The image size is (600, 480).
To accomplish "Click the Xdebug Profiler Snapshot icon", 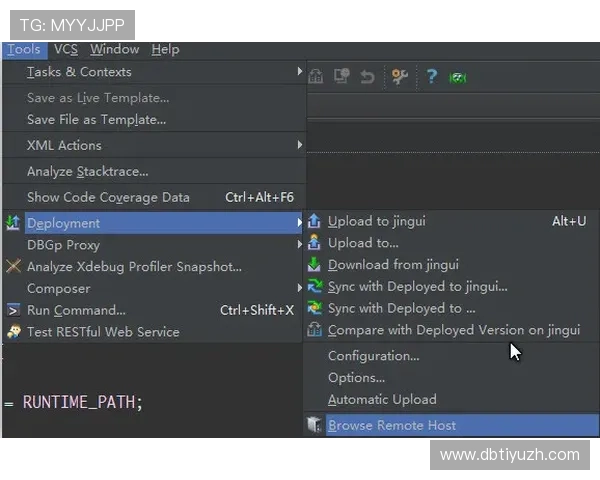I will [13, 267].
